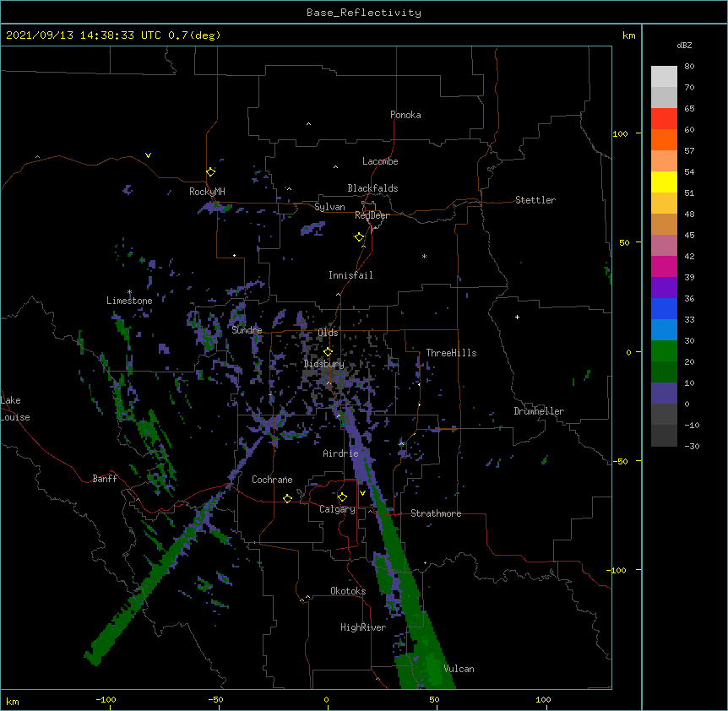Click the Limestone label
This screenshot has height=711, width=728.
pos(129,301)
